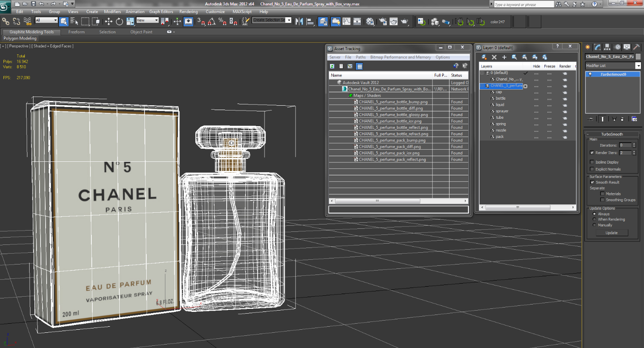
Task: Open Quick Access toolbar customize dropdown arrow
Action: [72, 3]
